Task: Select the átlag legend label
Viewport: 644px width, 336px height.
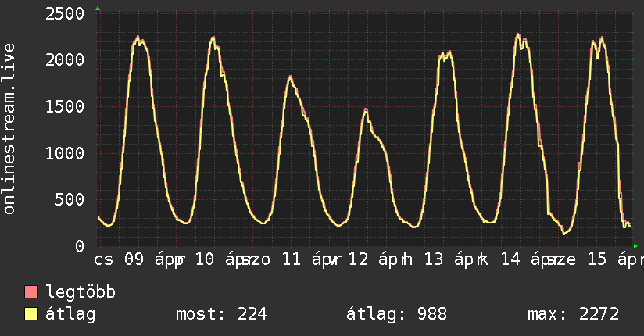Action: click(70, 314)
